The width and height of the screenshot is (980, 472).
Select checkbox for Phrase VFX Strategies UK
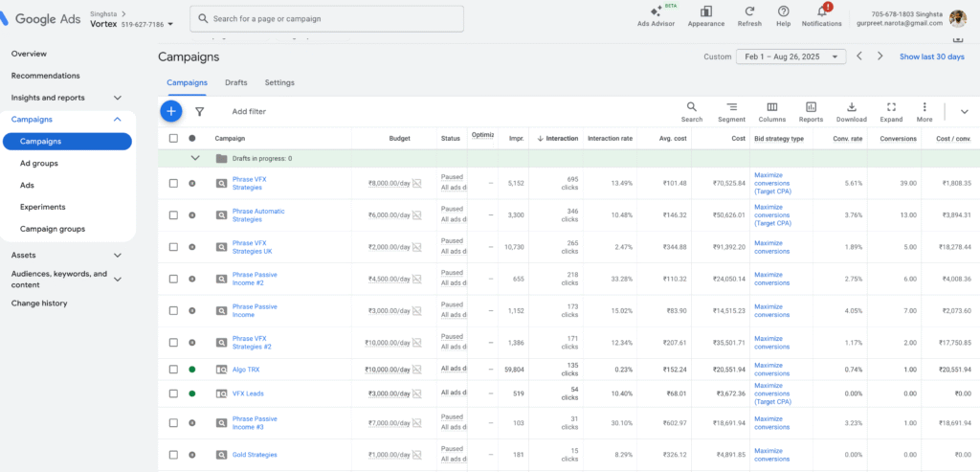(x=174, y=247)
